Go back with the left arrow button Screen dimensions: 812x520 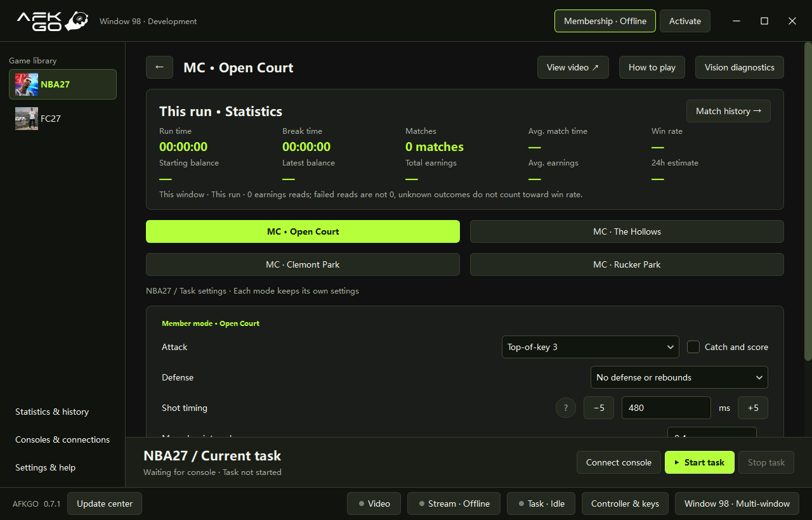(x=159, y=67)
